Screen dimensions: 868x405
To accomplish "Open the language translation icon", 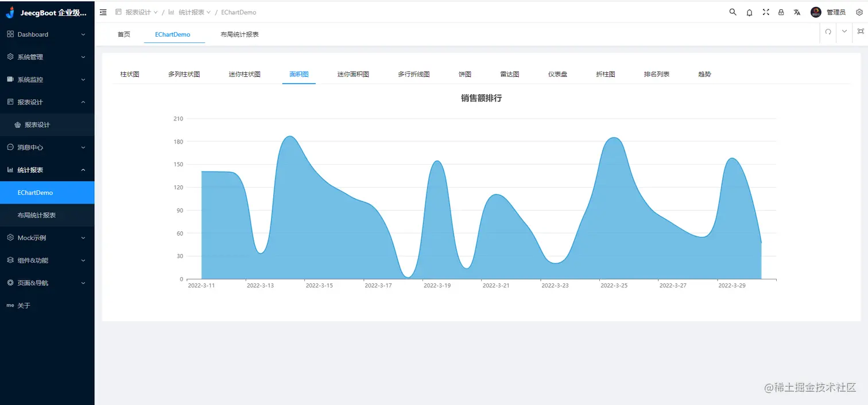I will click(797, 12).
